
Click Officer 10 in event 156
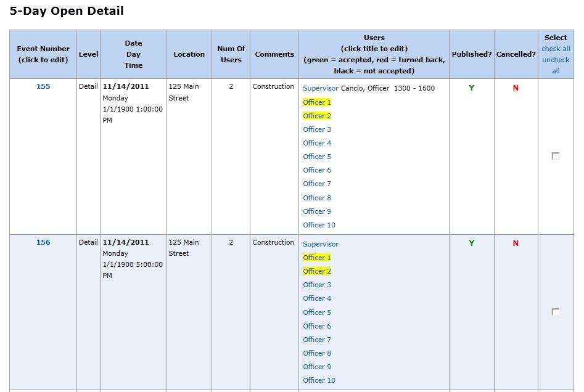click(319, 380)
